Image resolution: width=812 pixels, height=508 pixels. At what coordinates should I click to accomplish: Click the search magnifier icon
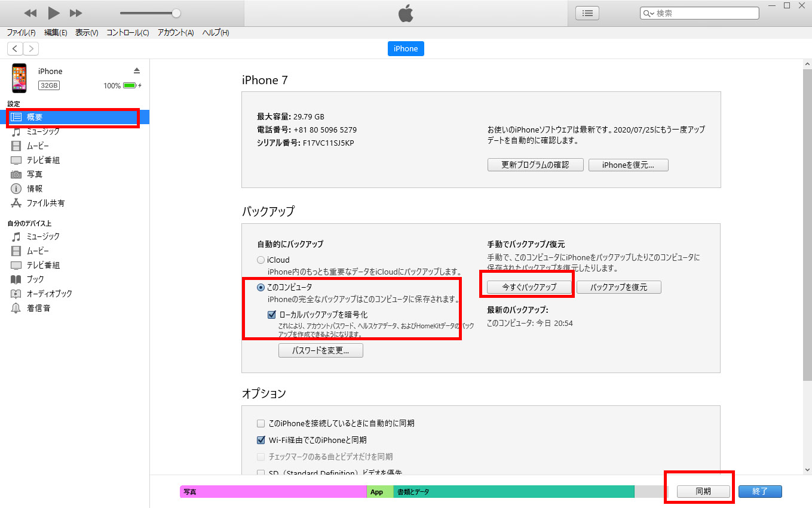click(648, 13)
